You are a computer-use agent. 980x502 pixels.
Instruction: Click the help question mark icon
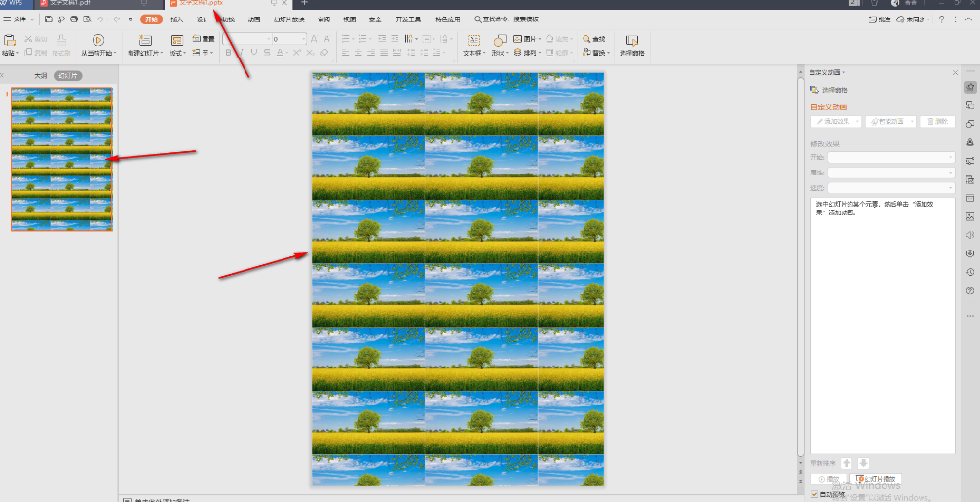[940, 19]
